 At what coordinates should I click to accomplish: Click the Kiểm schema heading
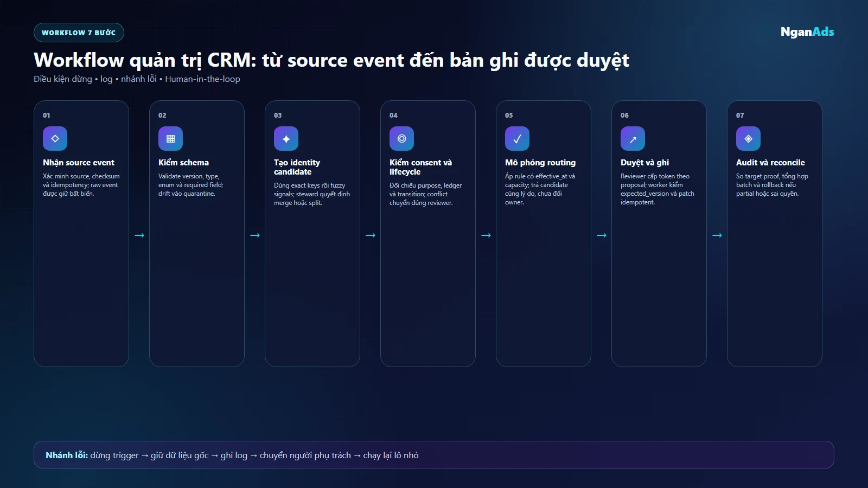point(183,163)
